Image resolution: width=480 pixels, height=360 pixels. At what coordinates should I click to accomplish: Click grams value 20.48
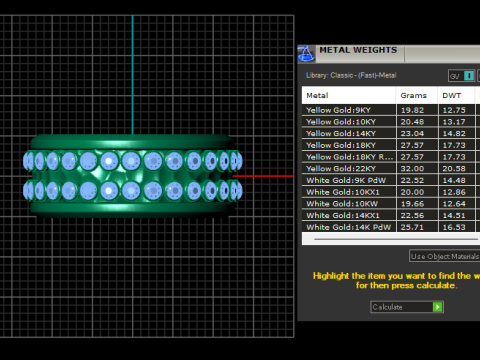click(412, 122)
